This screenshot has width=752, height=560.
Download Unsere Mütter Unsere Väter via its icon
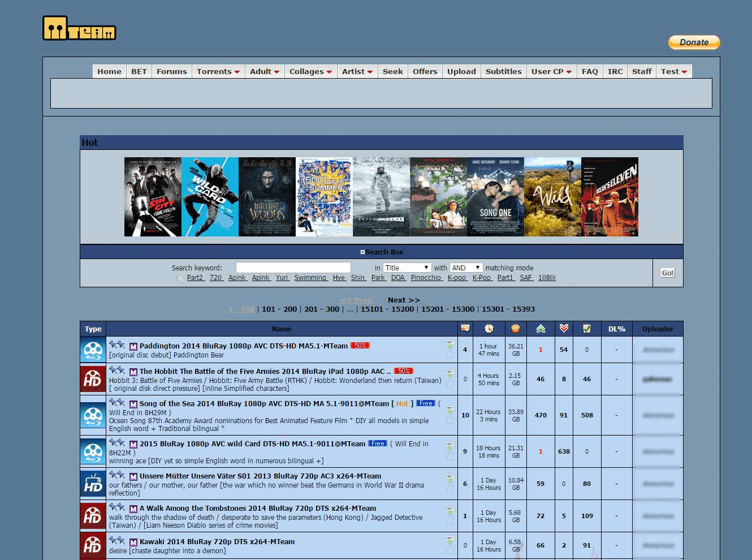click(450, 478)
